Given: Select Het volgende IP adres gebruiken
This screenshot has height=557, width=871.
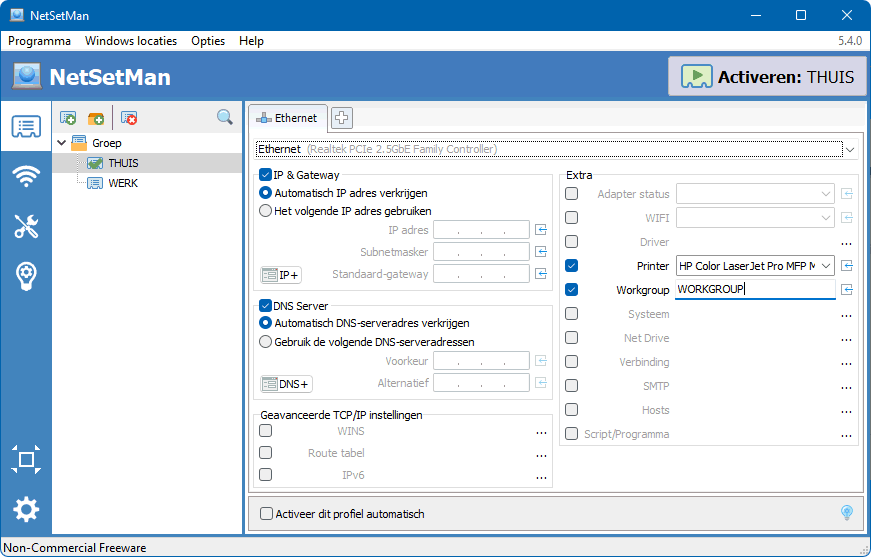Looking at the screenshot, I should 266,211.
